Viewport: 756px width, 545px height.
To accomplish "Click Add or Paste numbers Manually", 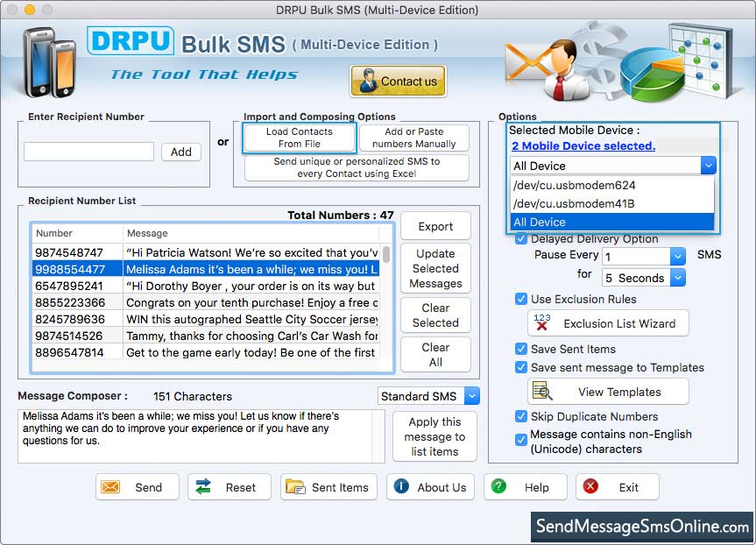I will pyautogui.click(x=413, y=138).
